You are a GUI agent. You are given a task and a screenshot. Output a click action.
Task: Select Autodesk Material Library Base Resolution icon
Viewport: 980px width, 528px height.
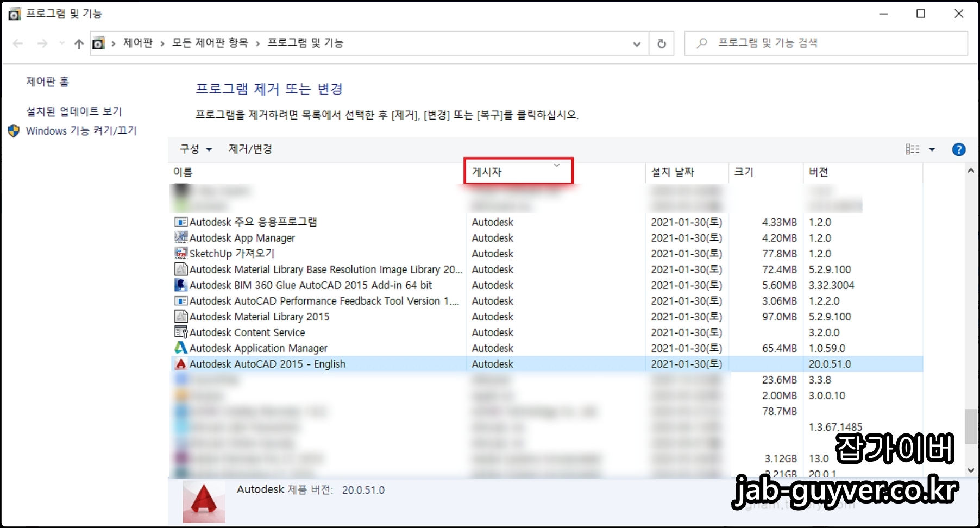181,269
